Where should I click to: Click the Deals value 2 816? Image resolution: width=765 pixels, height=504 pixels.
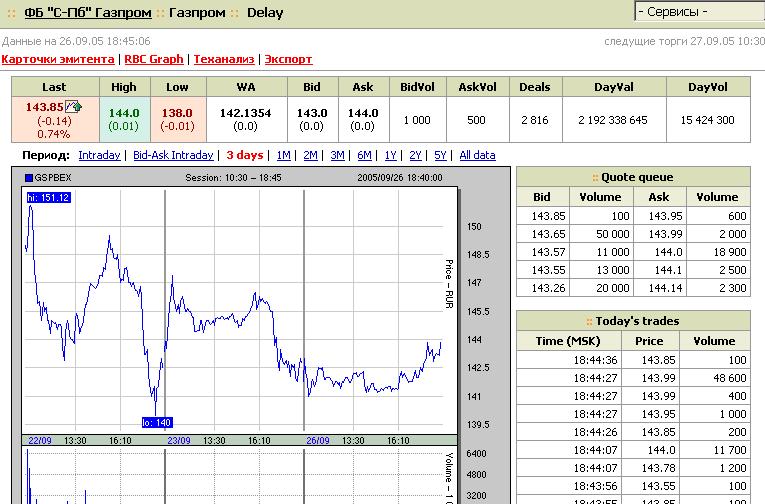[x=535, y=120]
